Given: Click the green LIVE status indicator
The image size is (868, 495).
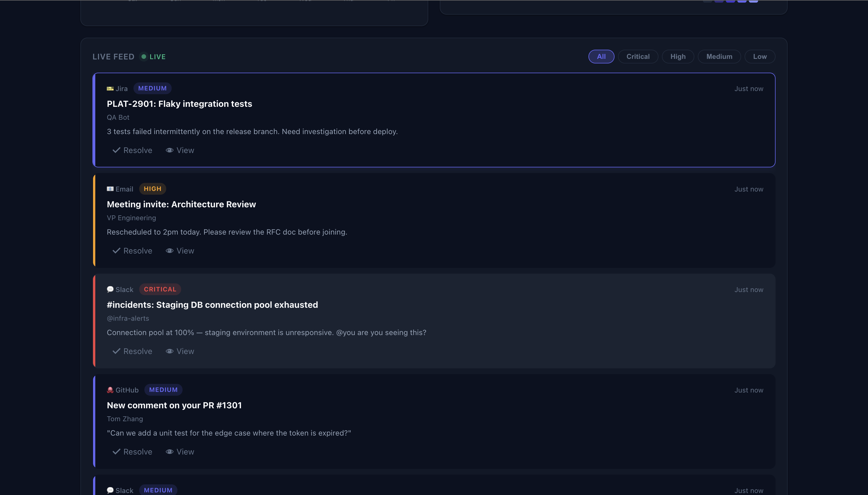Looking at the screenshot, I should point(153,57).
